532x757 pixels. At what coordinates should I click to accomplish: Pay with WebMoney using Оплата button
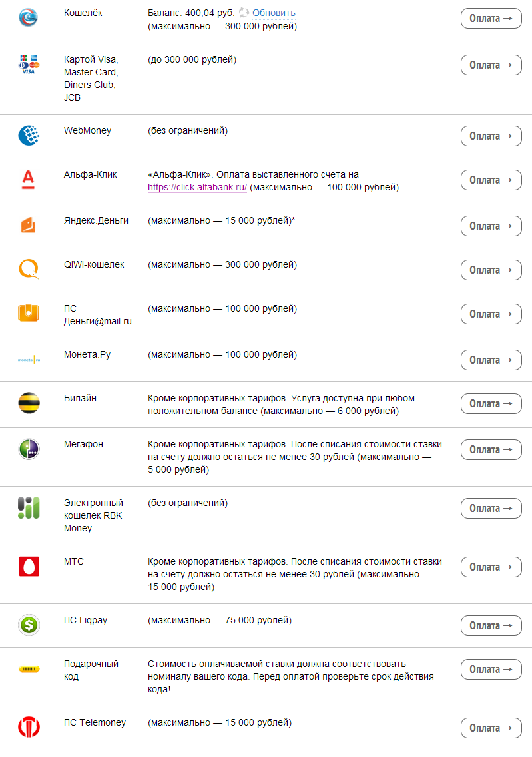click(491, 136)
